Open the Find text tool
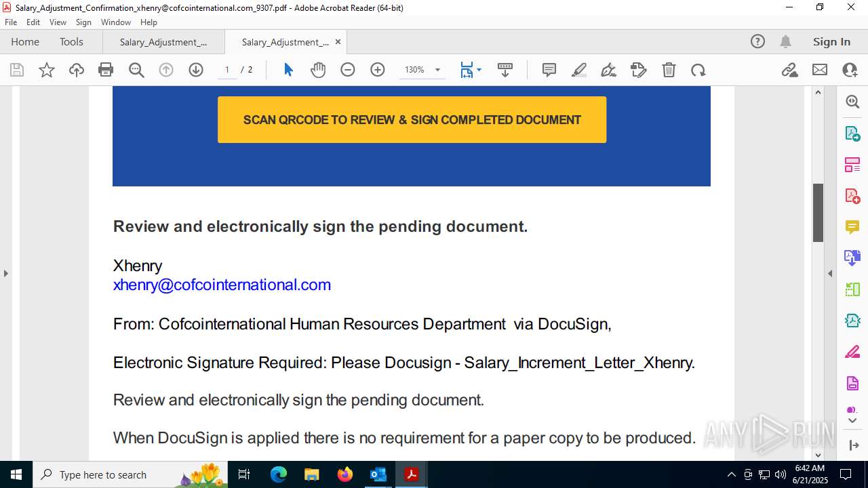868x488 pixels. coord(136,70)
